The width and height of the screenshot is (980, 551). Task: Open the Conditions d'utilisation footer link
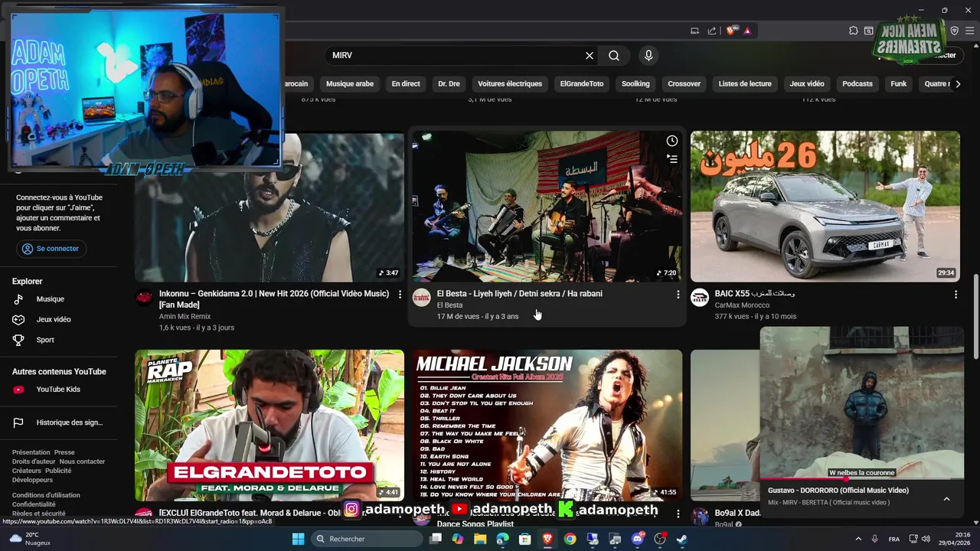46,495
